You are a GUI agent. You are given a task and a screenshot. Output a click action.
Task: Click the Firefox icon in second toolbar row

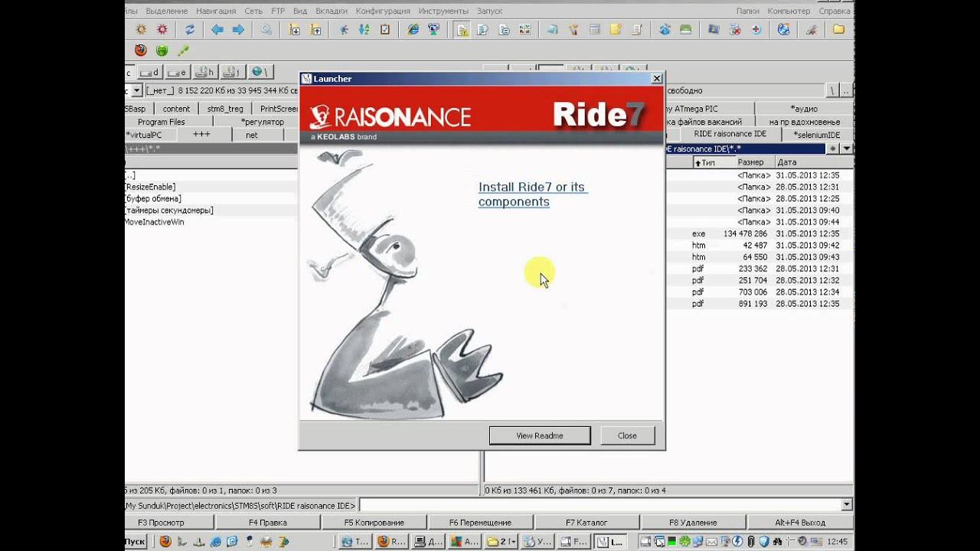point(140,51)
